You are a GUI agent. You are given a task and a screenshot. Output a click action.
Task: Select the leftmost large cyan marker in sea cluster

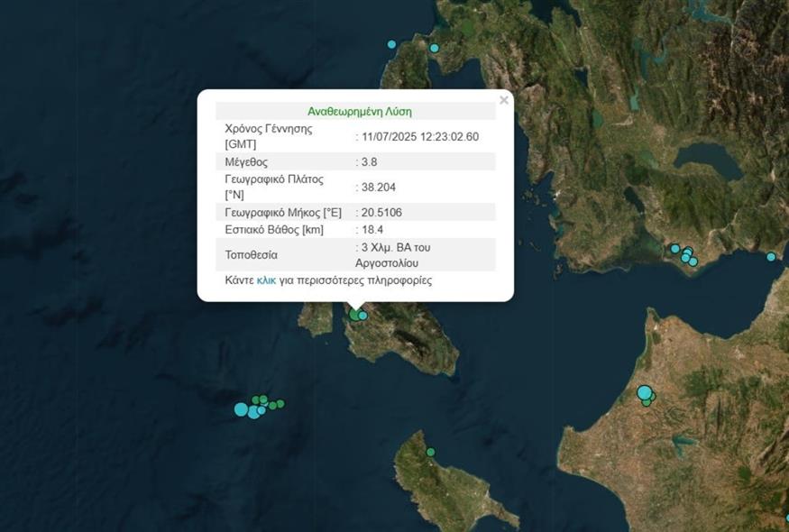click(241, 409)
